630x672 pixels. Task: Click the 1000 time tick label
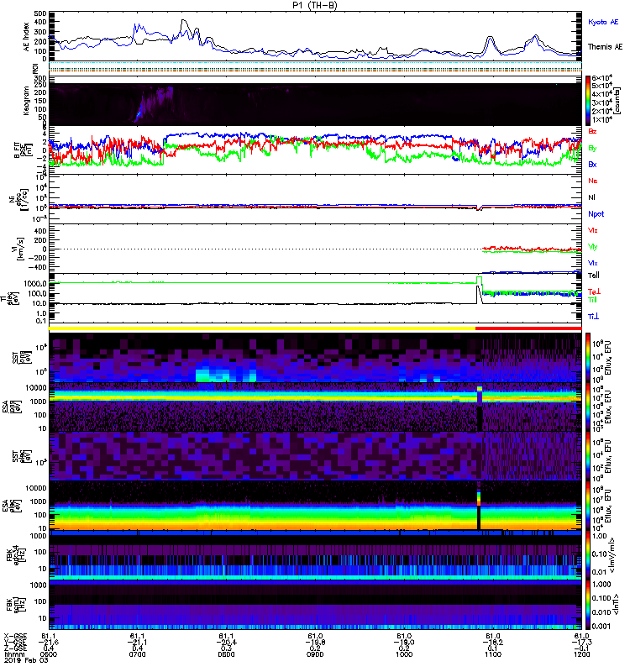[404, 654]
